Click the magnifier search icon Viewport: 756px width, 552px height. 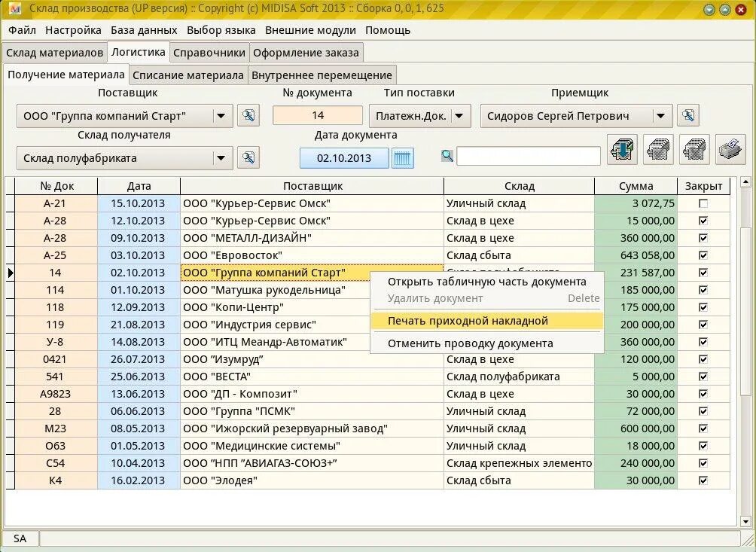[x=447, y=156]
